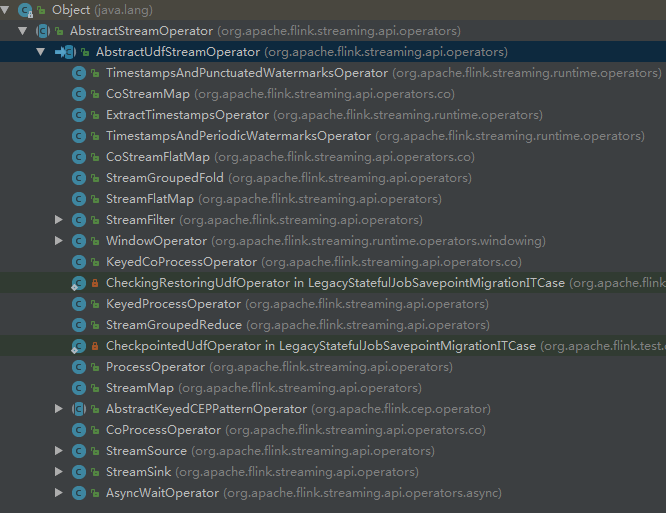Select CoStreamMap in the hierarchy
666x513 pixels.
[148, 94]
